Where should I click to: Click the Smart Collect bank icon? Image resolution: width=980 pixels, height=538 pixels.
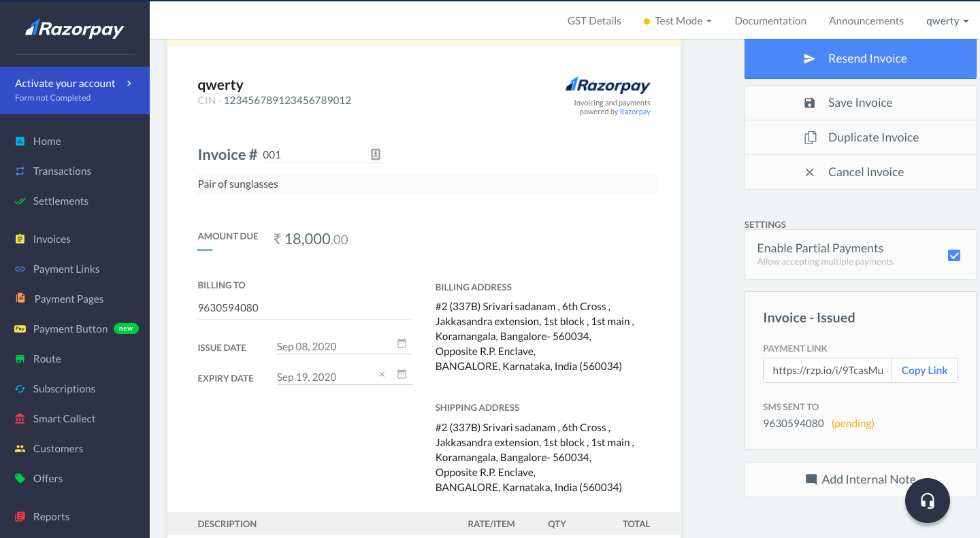coord(20,419)
